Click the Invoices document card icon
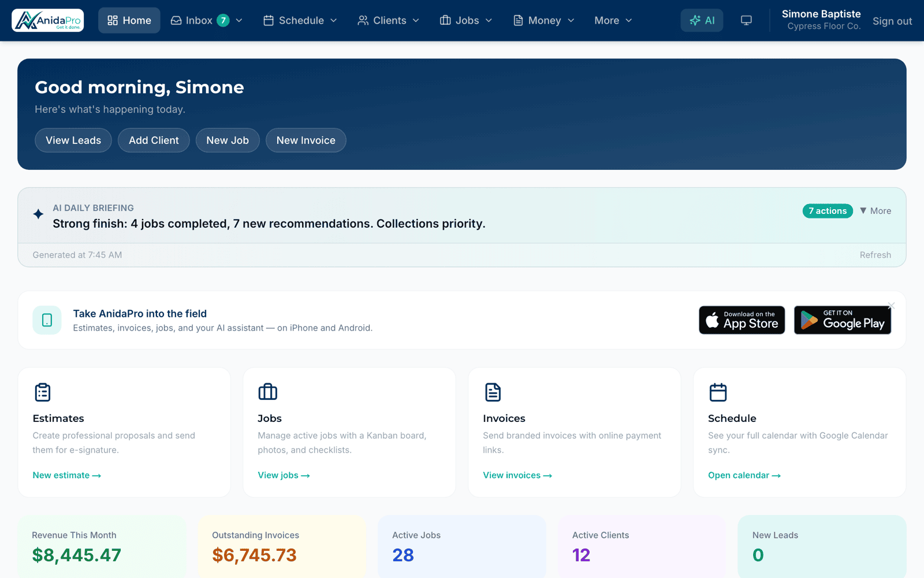This screenshot has width=924, height=578. [493, 392]
